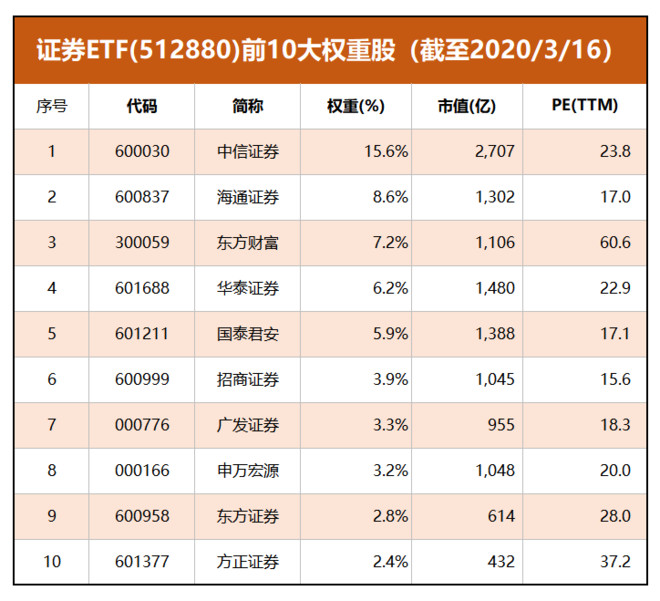Select market cap 2,707

click(x=495, y=152)
